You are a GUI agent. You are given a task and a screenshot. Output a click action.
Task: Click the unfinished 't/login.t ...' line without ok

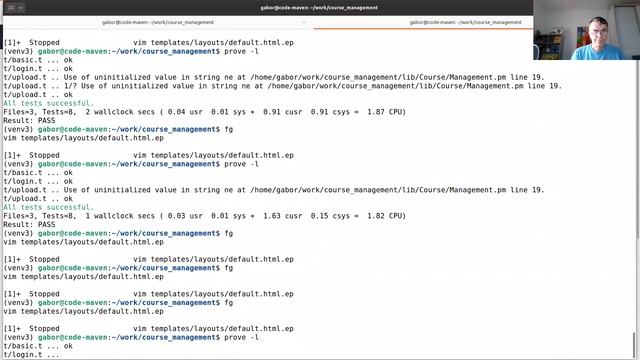coord(31,355)
